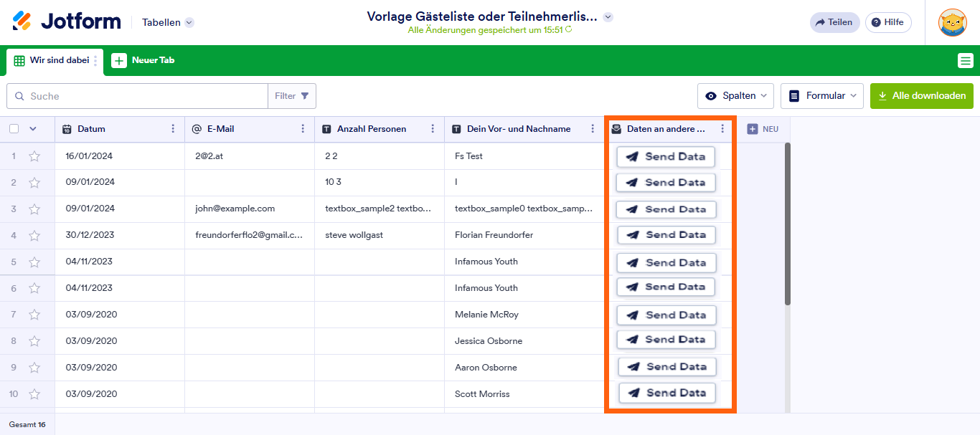Open the Hilfe help button
Screen dimensions: 980x435
pos(888,22)
